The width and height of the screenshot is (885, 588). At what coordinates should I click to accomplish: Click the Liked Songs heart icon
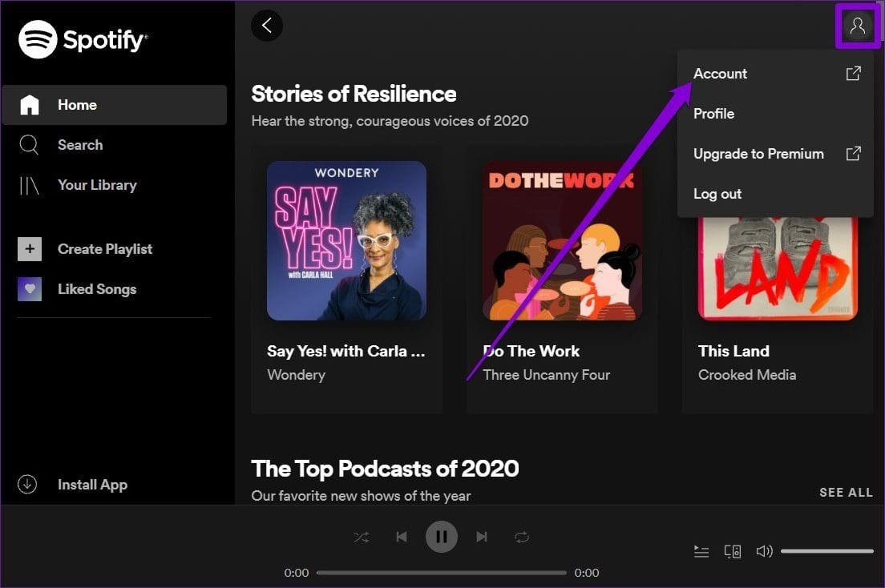30,289
